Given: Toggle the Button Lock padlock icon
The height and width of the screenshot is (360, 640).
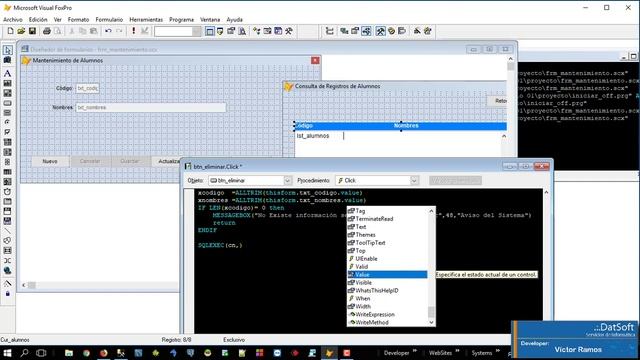Looking at the screenshot, I should (x=7, y=293).
